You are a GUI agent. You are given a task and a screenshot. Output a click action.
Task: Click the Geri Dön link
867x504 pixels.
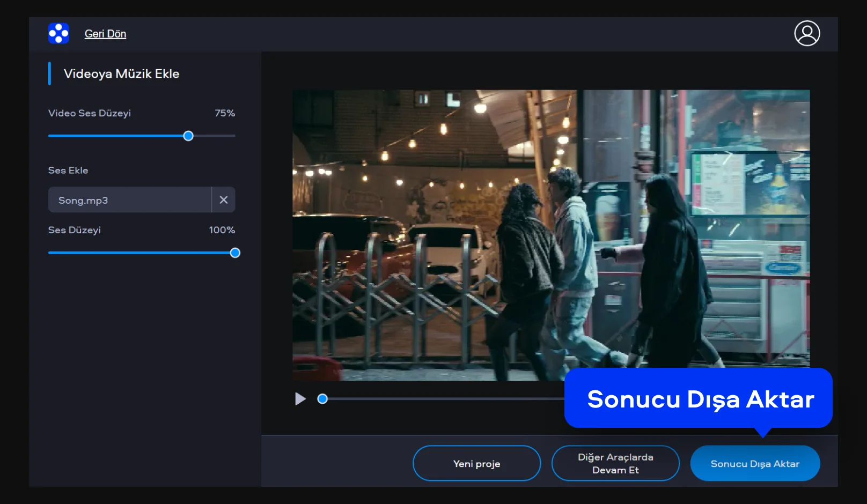(x=105, y=34)
